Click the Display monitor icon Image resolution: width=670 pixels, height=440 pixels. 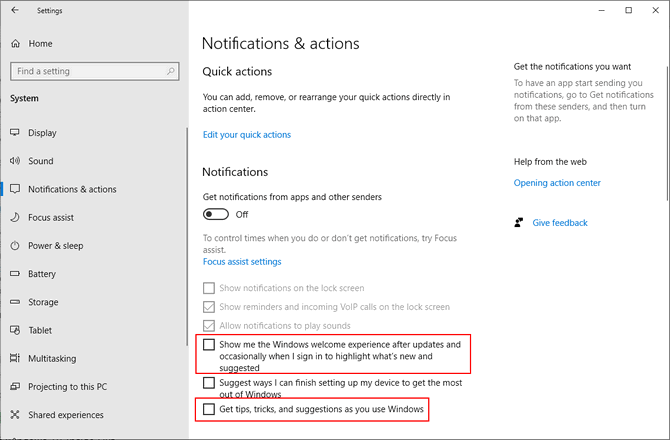tap(15, 133)
